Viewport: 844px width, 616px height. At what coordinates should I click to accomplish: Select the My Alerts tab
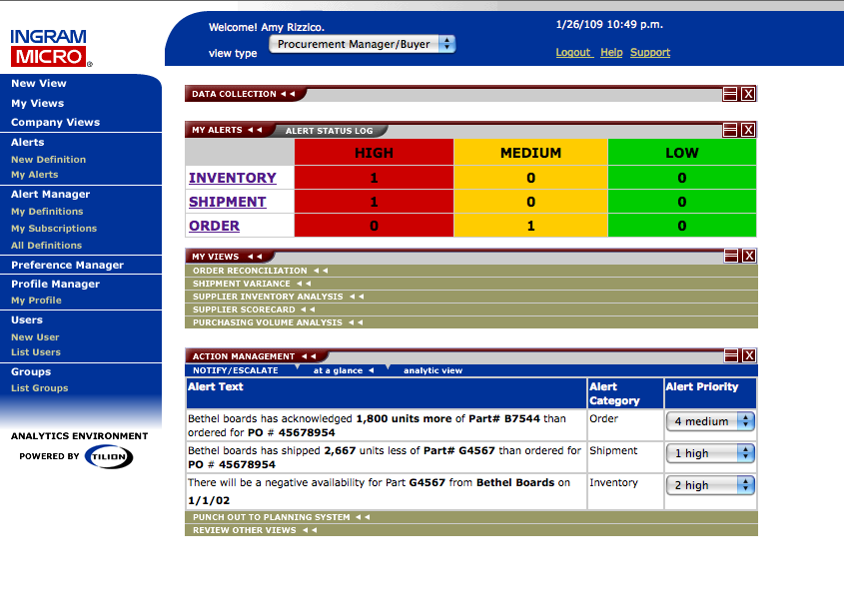tap(227, 130)
